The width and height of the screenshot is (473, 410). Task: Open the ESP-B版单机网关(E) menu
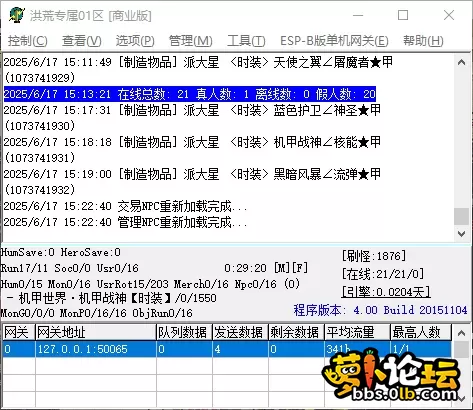[x=334, y=41]
